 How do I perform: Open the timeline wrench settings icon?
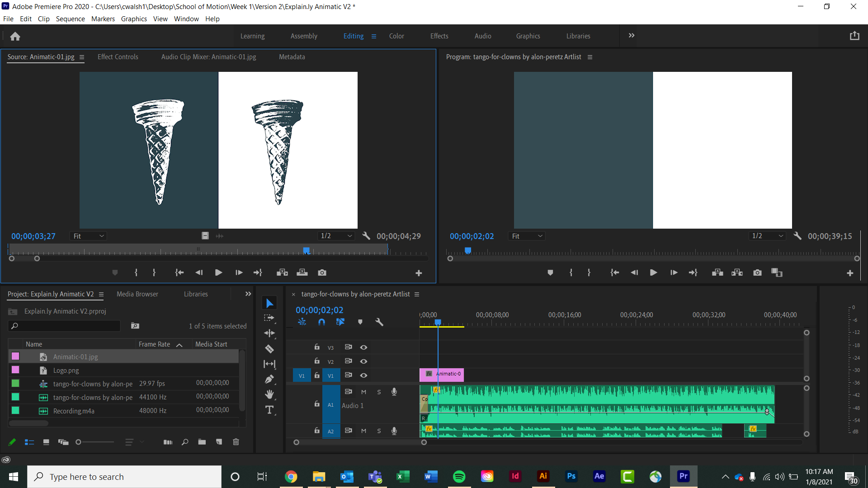pyautogui.click(x=379, y=322)
